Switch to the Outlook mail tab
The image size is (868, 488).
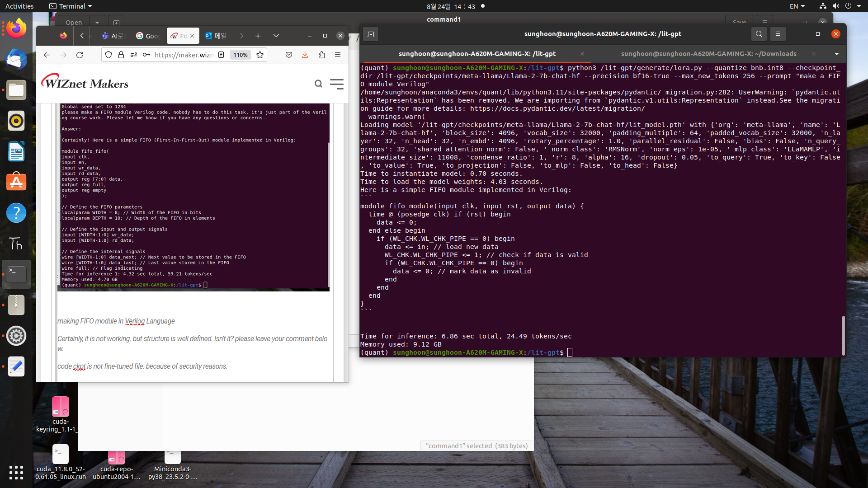click(217, 36)
